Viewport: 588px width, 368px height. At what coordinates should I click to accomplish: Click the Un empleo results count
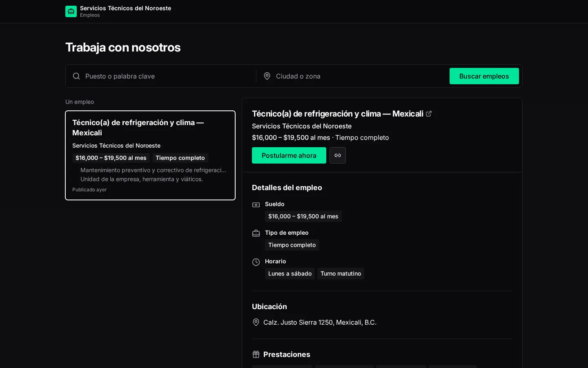click(80, 102)
